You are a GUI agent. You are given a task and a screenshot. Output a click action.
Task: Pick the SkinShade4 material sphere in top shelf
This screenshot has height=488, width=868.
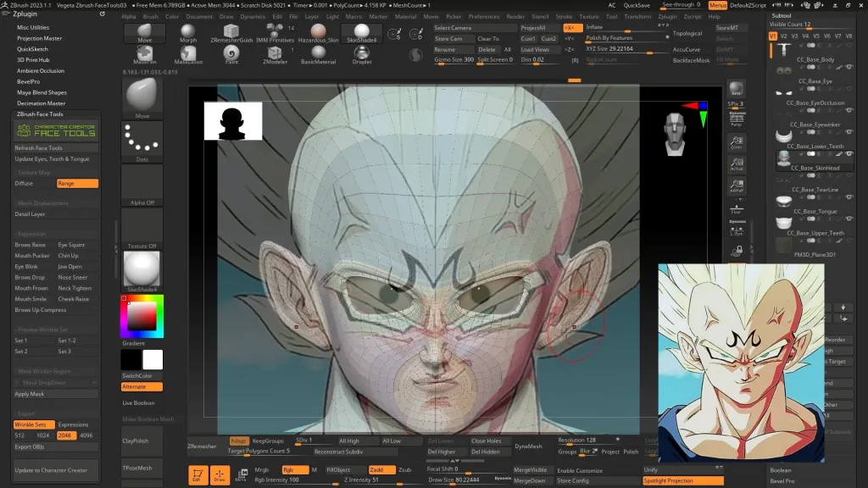coord(361,33)
